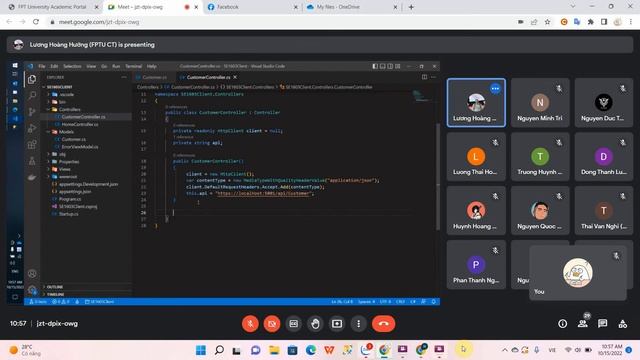The image size is (640, 360).
Task: Open Microsoft Edge from taskbar
Action: [311, 350]
